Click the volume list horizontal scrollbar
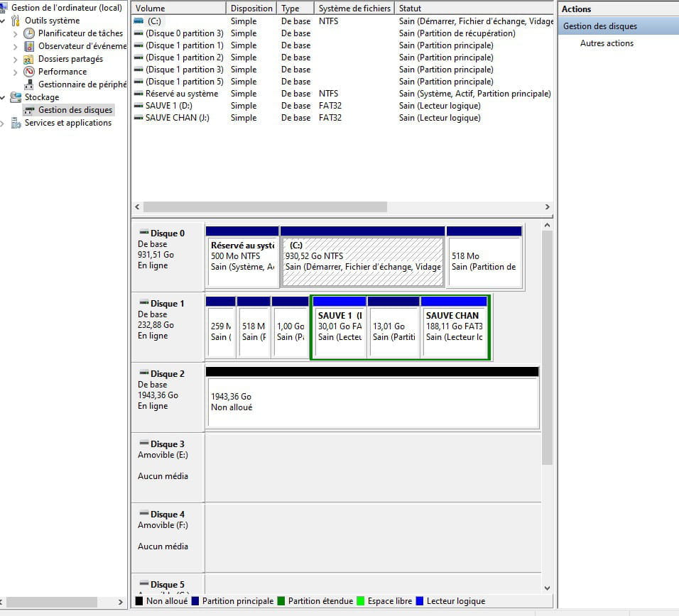This screenshot has width=679, height=616. tap(265, 207)
